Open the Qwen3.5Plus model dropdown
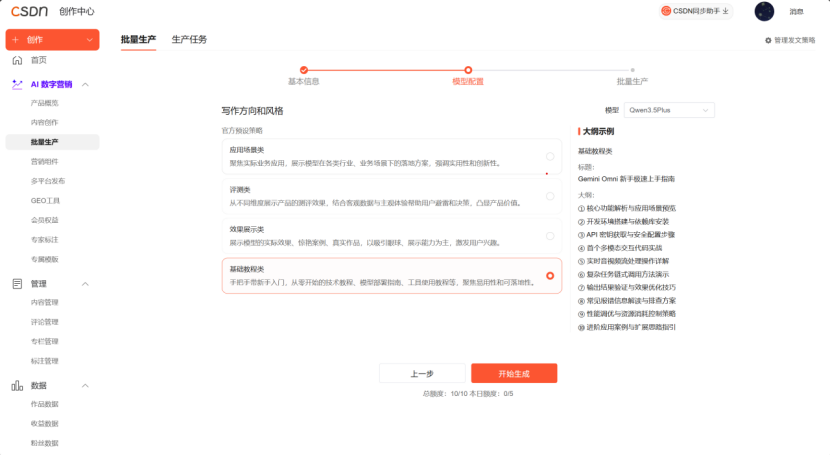The height and width of the screenshot is (456, 830). pos(669,110)
